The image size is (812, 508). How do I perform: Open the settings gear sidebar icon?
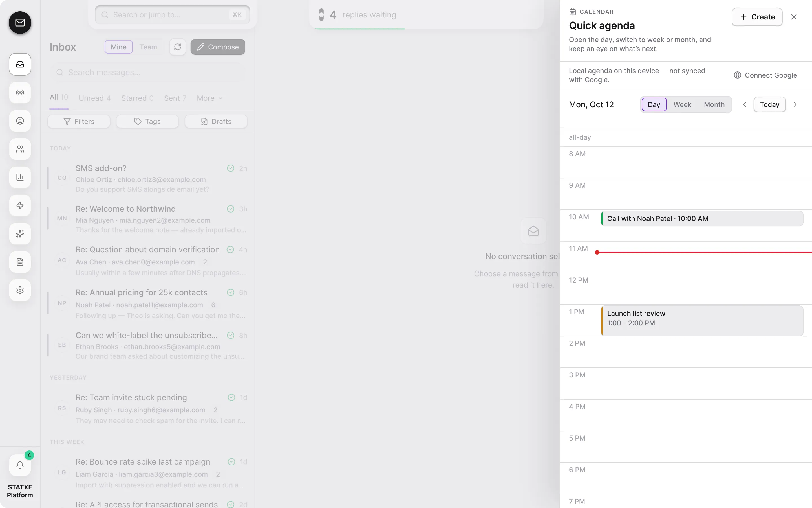click(x=20, y=290)
